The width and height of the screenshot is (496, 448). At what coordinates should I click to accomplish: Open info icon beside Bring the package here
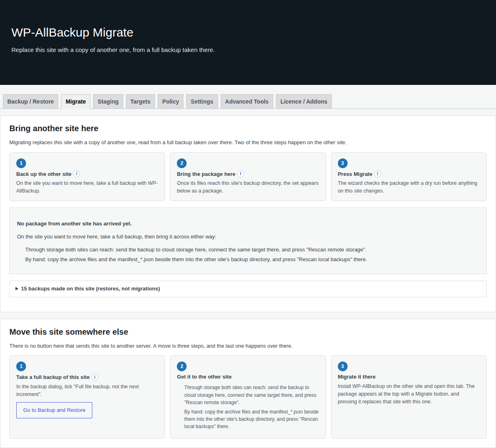point(241,174)
